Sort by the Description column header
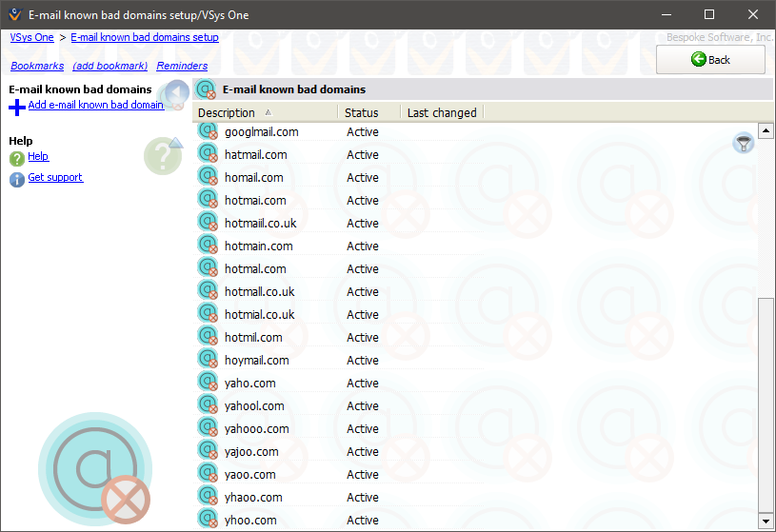776x532 pixels. [227, 112]
